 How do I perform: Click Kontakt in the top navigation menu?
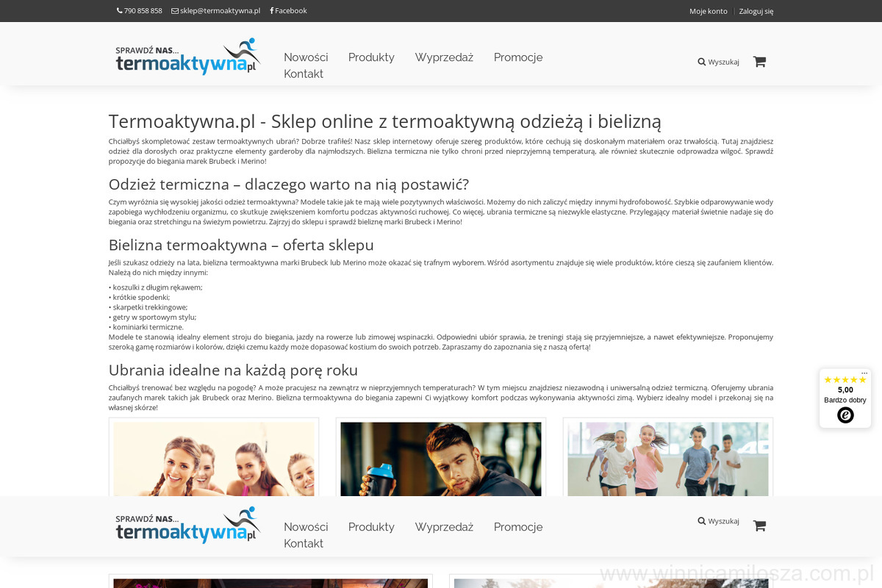coord(304,74)
